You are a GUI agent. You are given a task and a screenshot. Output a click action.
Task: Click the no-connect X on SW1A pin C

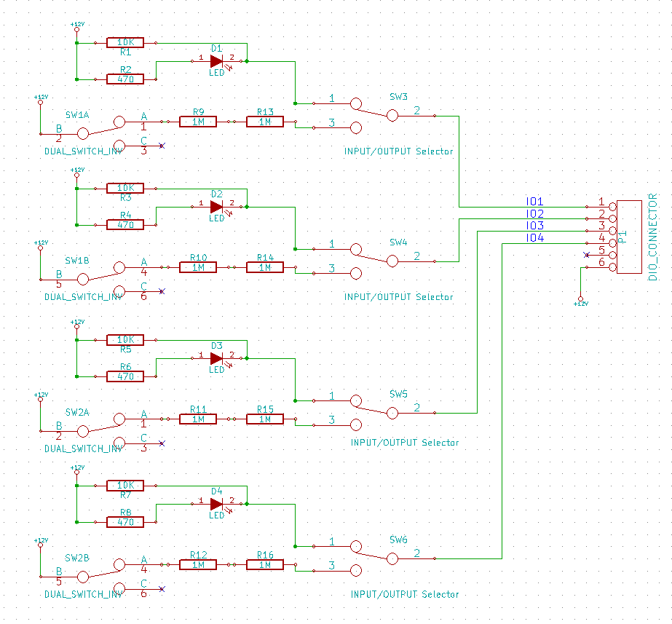tap(162, 146)
